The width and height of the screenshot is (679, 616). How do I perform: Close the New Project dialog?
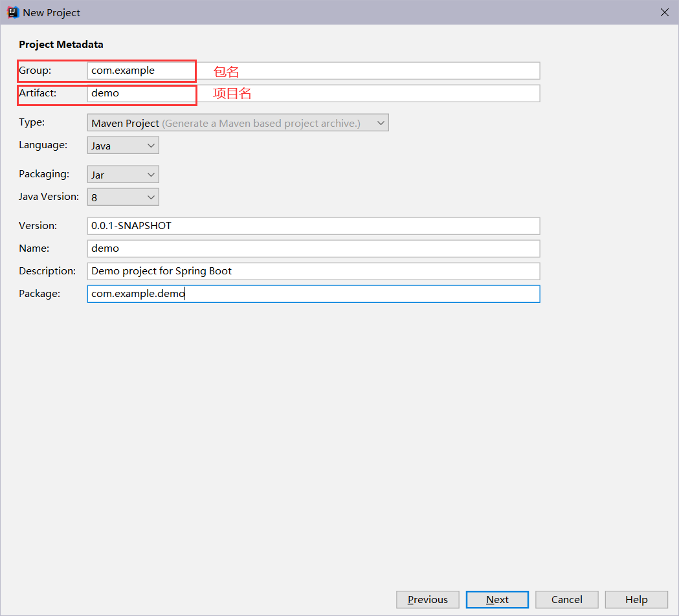[x=664, y=12]
